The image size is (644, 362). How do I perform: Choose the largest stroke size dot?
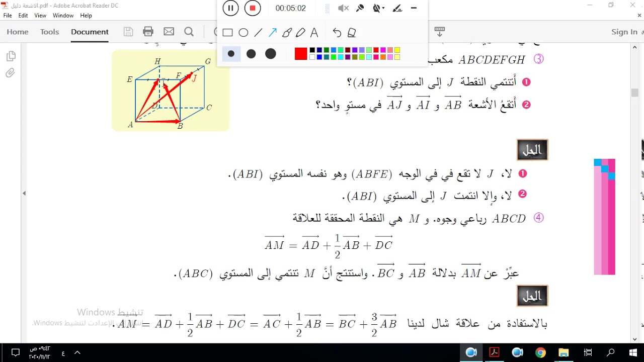point(271,54)
